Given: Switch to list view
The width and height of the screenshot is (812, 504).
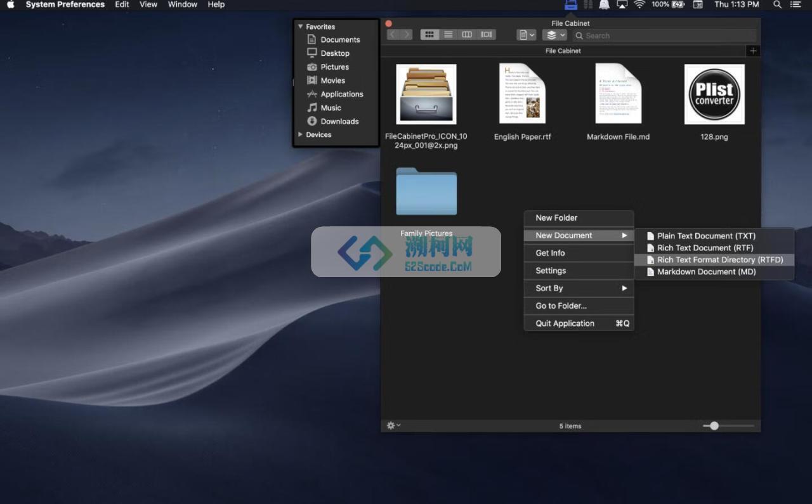Looking at the screenshot, I should (449, 34).
